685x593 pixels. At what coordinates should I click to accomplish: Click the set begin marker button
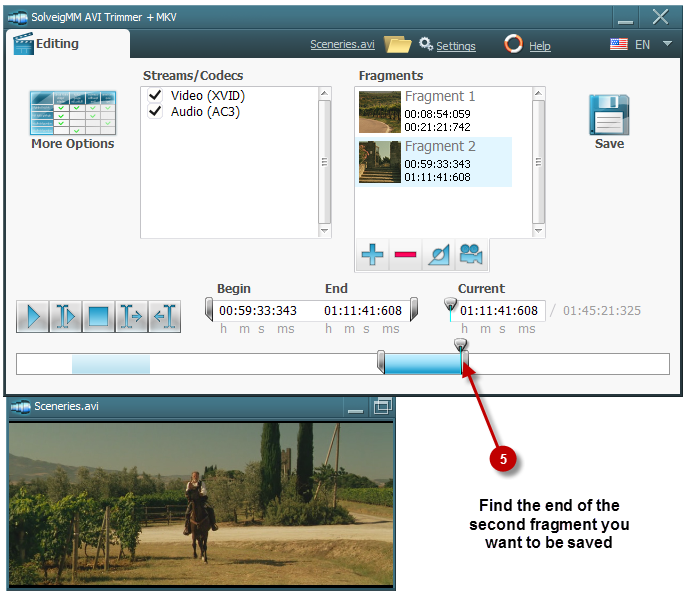(x=131, y=317)
